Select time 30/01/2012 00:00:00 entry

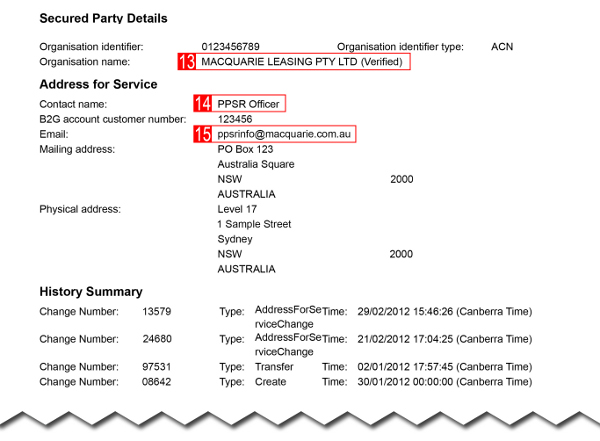point(445,382)
